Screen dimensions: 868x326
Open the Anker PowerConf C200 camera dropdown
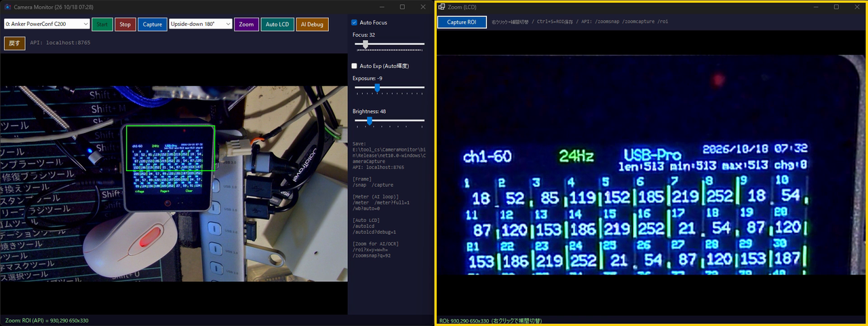47,24
